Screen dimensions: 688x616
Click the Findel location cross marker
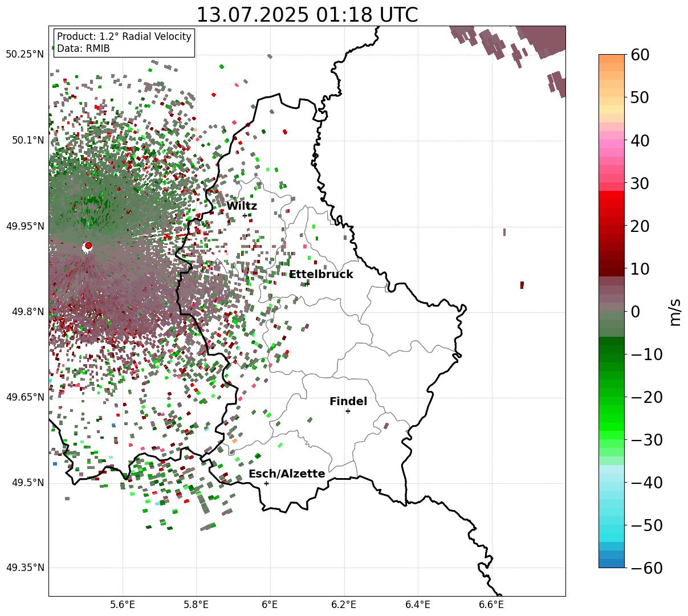pos(348,411)
